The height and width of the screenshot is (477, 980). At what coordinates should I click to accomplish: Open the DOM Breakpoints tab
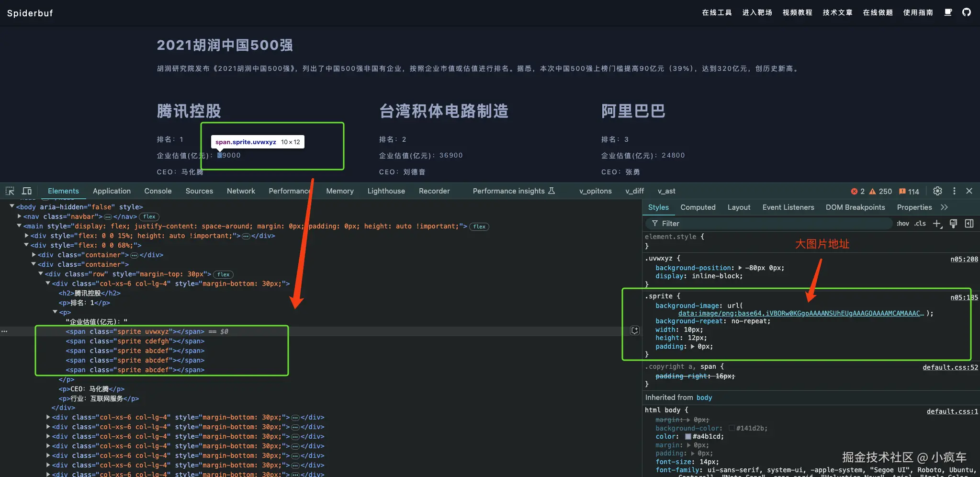pos(855,207)
